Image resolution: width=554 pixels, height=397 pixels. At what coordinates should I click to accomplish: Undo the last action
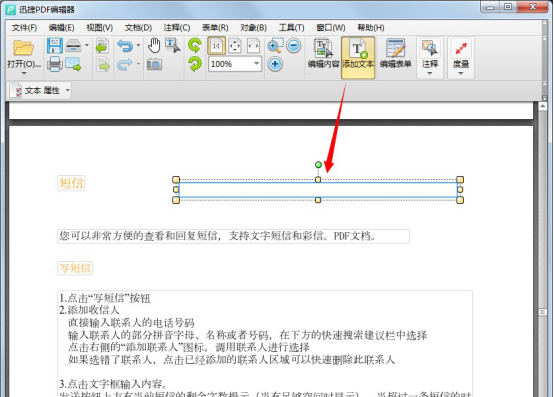pos(125,46)
